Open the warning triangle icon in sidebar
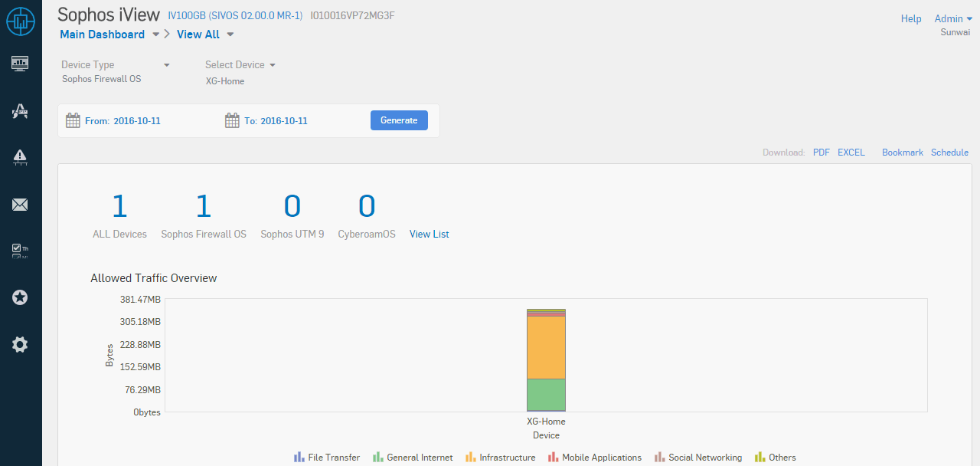980x466 pixels. 20,157
